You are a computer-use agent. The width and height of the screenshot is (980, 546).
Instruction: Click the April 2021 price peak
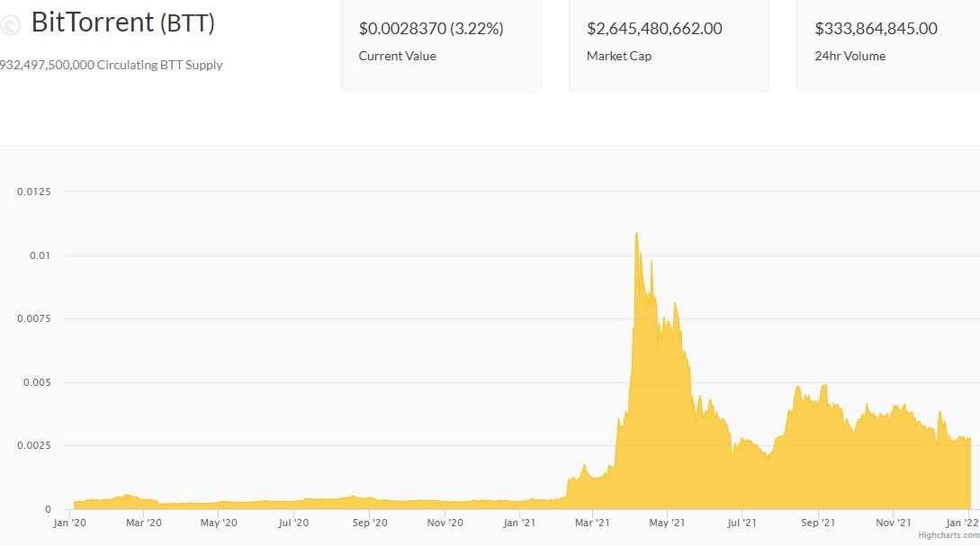pyautogui.click(x=636, y=234)
